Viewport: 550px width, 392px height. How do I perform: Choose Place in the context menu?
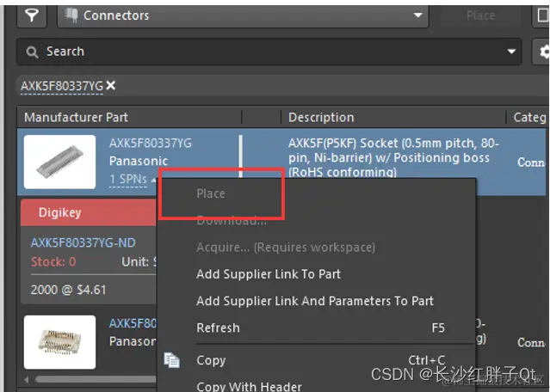(x=211, y=193)
